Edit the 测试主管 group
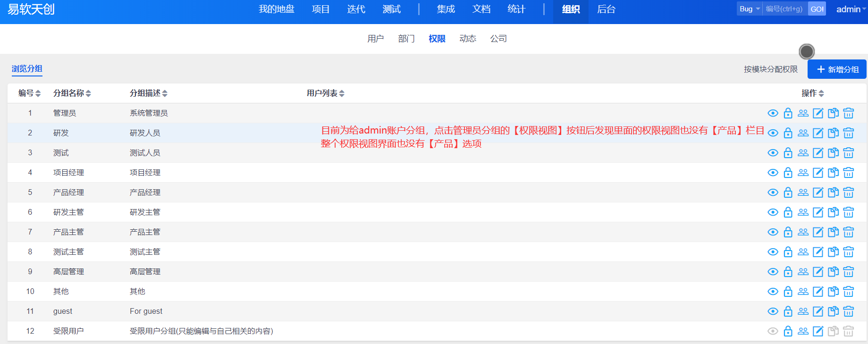This screenshot has height=344, width=868. 818,252
